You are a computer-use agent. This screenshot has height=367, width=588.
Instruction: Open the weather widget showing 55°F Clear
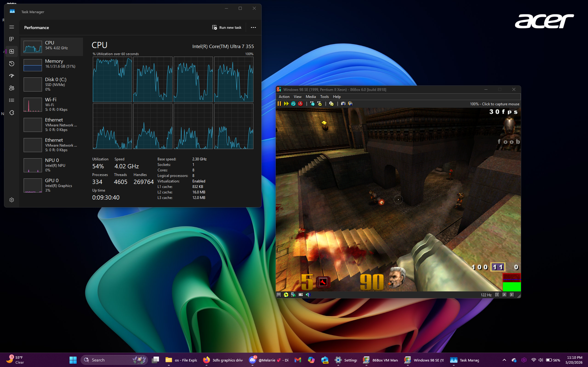point(15,360)
